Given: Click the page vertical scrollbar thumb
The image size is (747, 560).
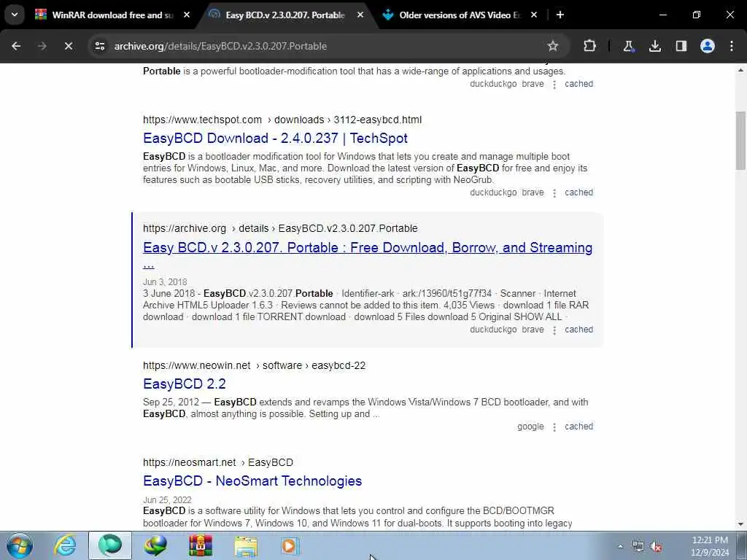Looking at the screenshot, I should (x=740, y=141).
